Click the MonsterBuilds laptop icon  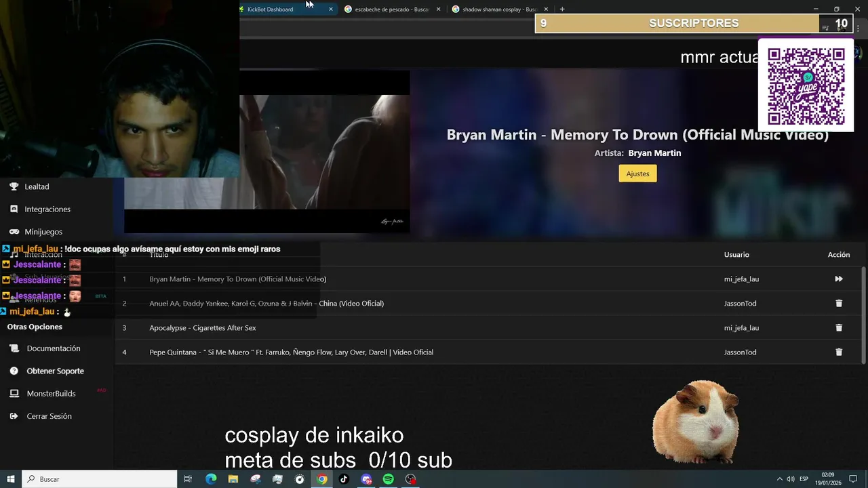tap(14, 393)
